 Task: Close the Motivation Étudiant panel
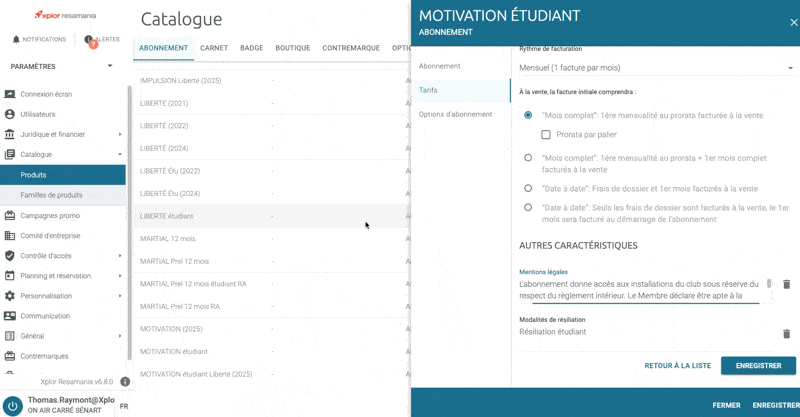point(793,22)
